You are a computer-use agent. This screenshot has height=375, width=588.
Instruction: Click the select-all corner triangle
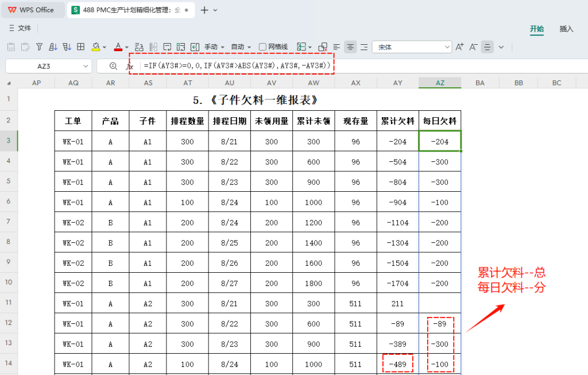click(9, 83)
